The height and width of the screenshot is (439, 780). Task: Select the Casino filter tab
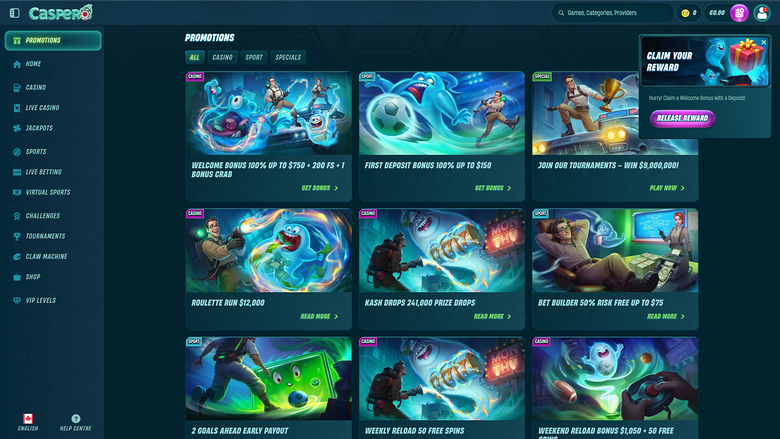222,57
